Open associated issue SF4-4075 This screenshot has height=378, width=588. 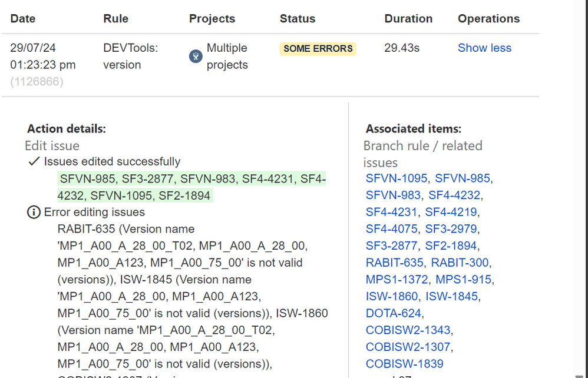point(391,229)
